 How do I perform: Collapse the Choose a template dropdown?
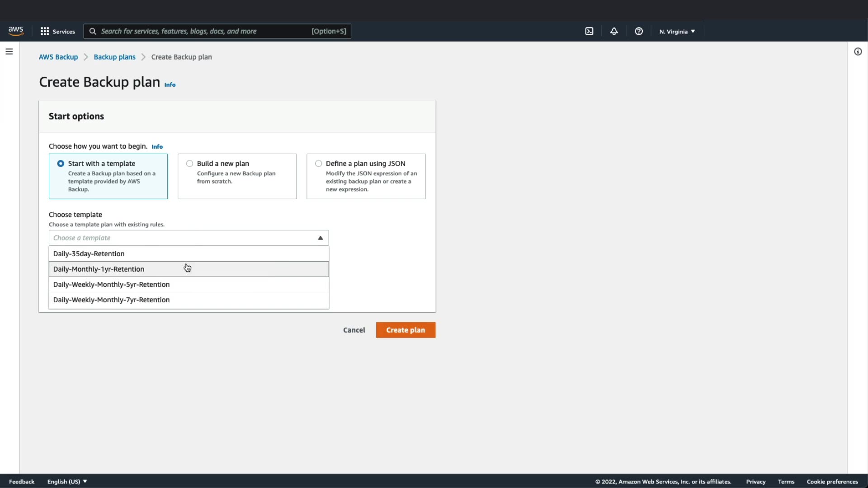[x=320, y=238]
